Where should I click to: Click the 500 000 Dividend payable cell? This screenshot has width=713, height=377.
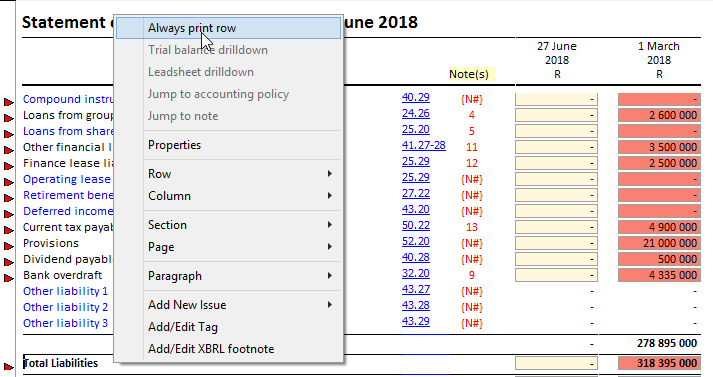(x=659, y=259)
